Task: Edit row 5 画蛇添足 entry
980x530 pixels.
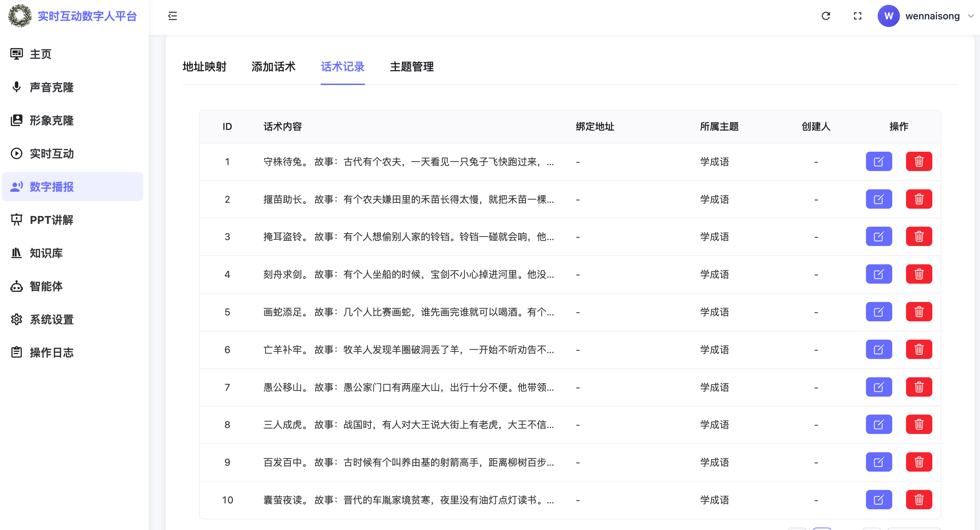Action: coord(879,312)
